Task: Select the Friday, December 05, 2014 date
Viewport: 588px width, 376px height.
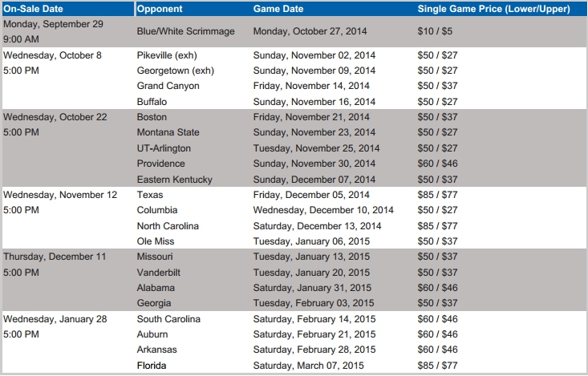Action: [x=311, y=195]
